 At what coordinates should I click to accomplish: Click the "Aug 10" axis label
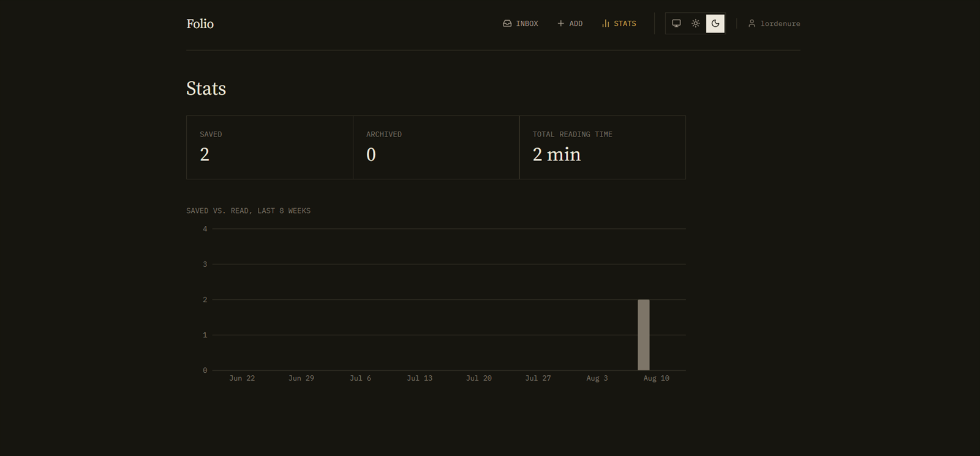(657, 378)
